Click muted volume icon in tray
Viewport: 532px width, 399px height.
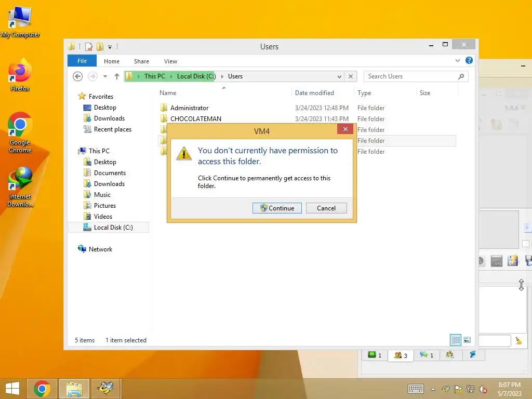coord(483,389)
